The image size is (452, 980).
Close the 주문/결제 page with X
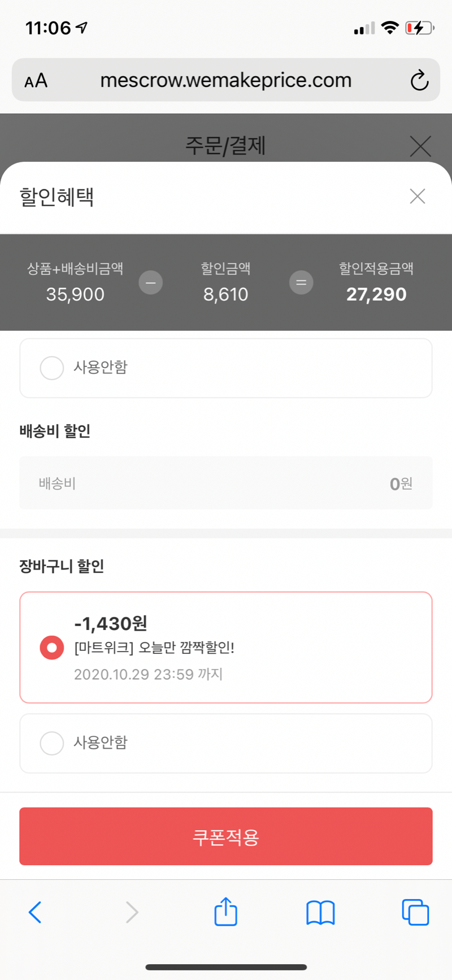(x=420, y=146)
